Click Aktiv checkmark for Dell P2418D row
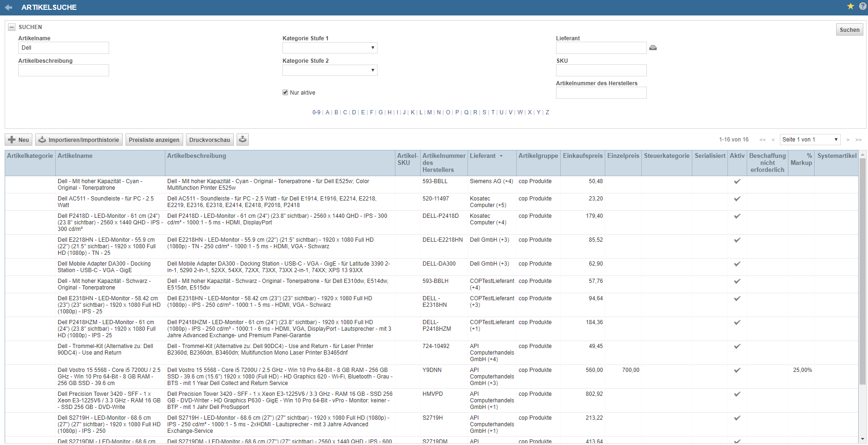 [737, 216]
